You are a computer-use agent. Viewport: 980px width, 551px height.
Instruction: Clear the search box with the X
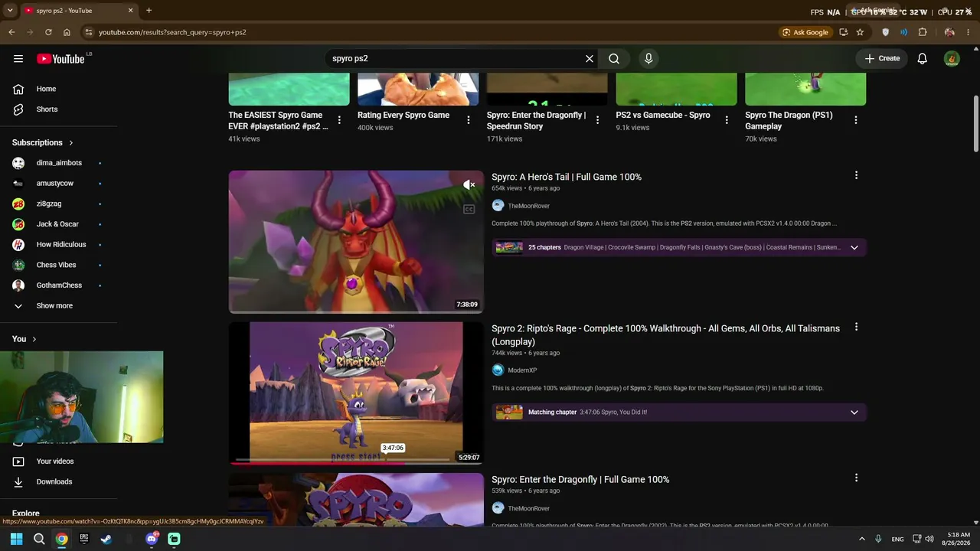coord(590,59)
